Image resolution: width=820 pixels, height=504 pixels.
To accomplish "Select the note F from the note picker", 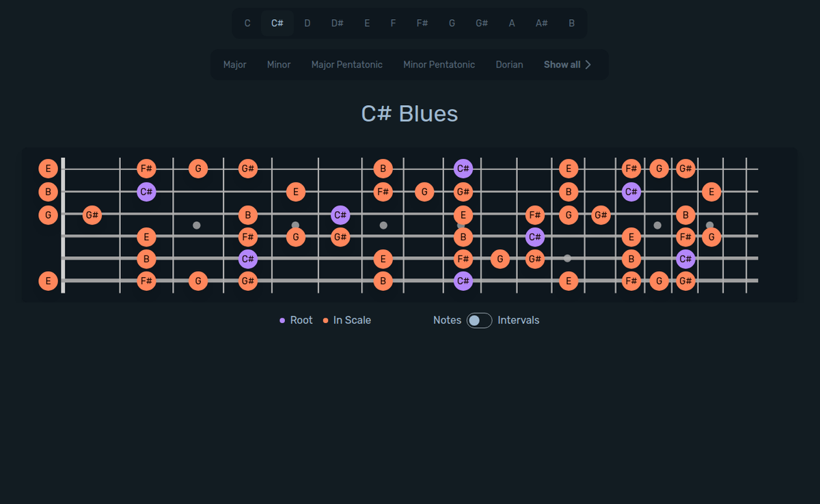I will click(393, 23).
